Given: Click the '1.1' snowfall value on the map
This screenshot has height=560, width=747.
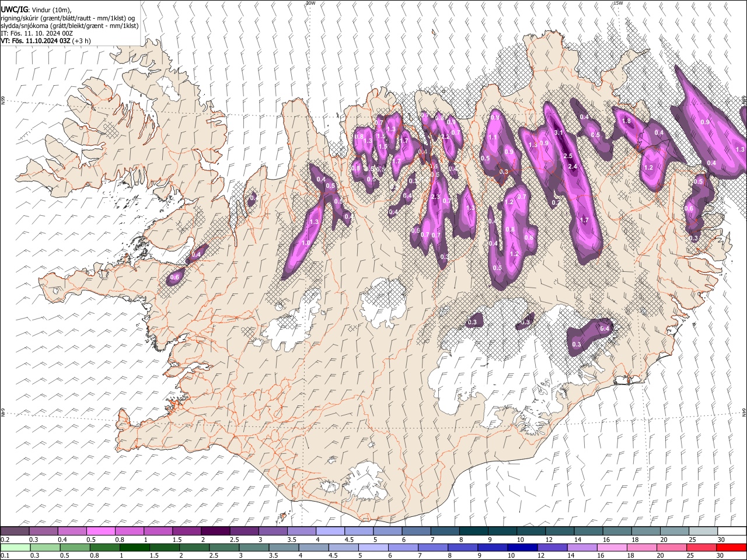Looking at the screenshot, I should pos(493,137).
